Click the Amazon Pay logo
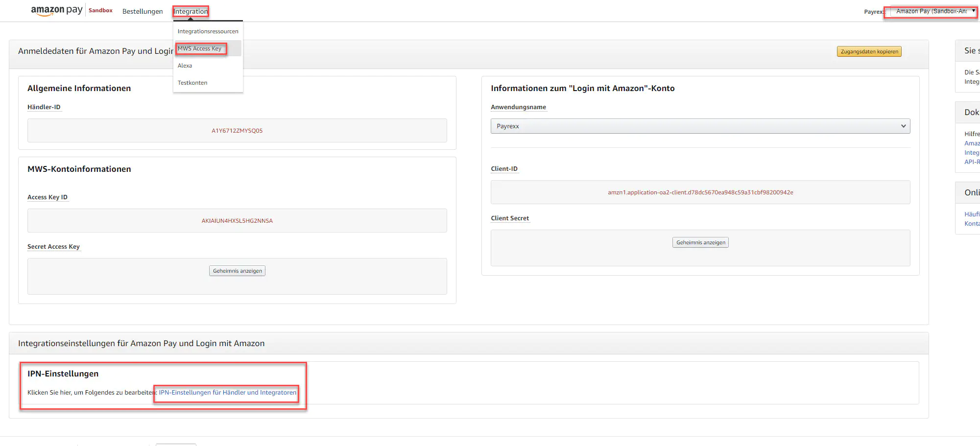This screenshot has height=446, width=980. point(56,10)
